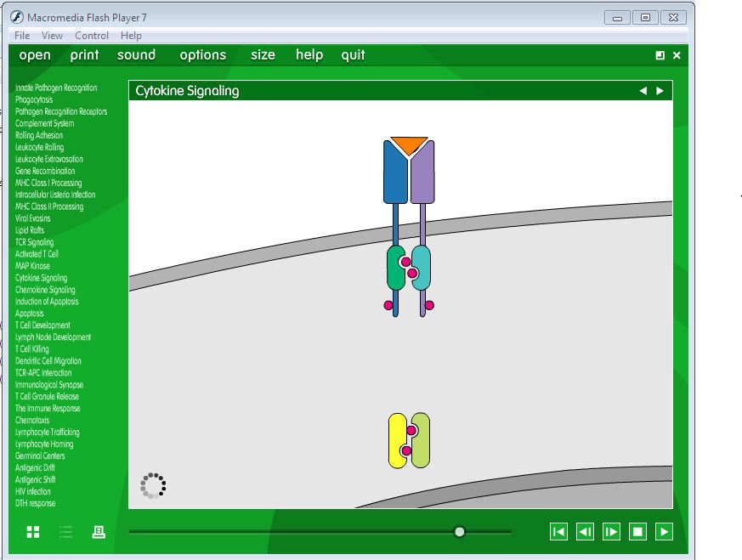Screen dimensions: 742x560
Task: Step forward one frame in the animation
Action: coord(611,532)
